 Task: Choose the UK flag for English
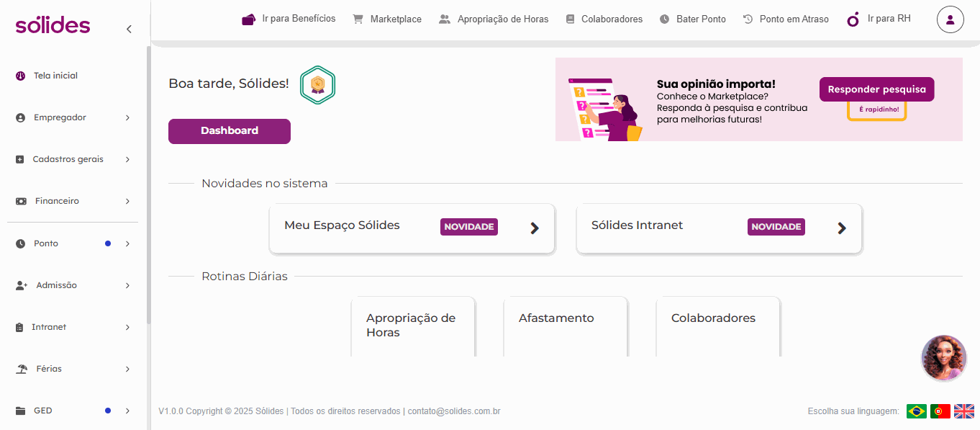pyautogui.click(x=963, y=411)
